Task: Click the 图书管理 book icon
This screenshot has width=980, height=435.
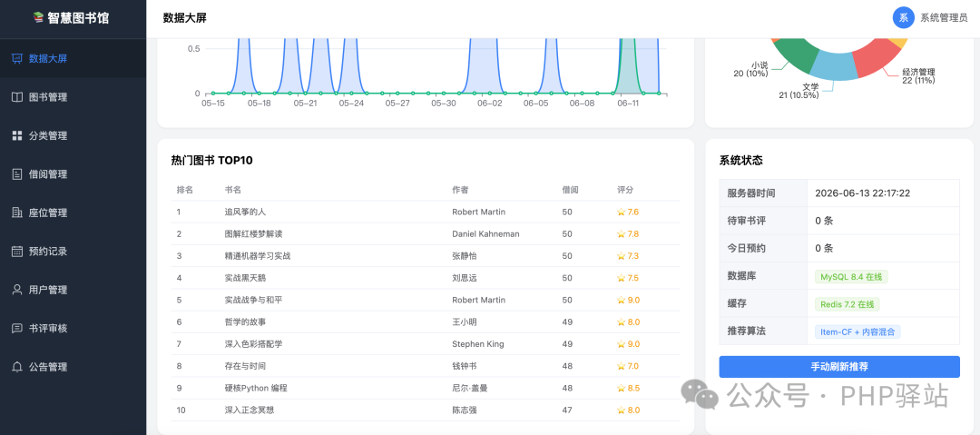Action: (17, 97)
